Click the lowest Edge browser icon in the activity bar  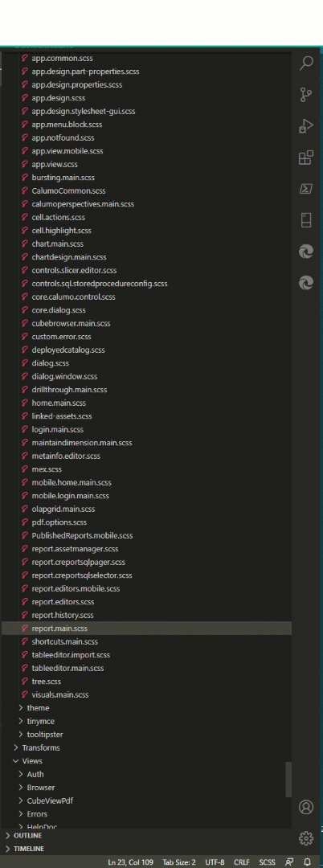[x=306, y=284]
